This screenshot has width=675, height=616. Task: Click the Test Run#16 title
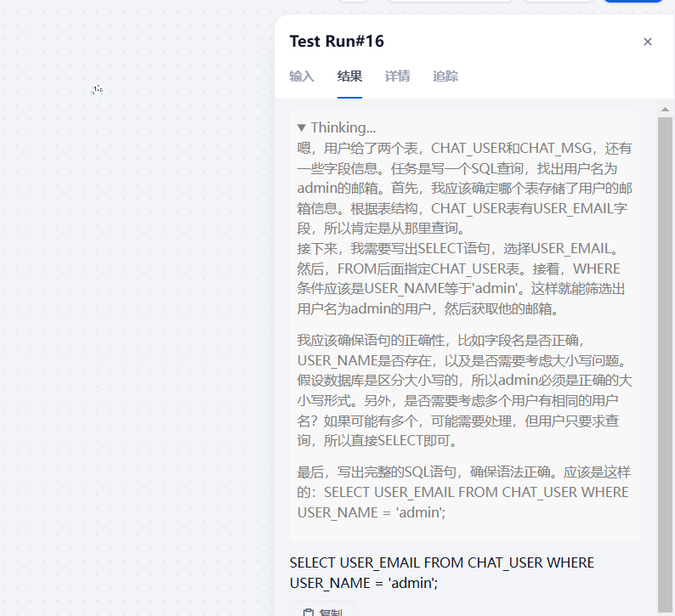click(x=337, y=42)
